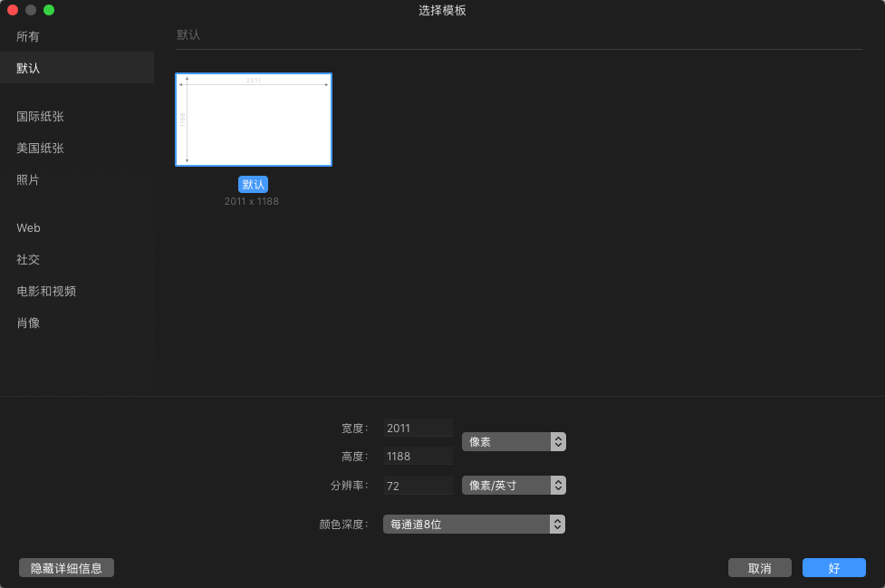Click into the 宽度 width input field
Screen dimensions: 885x588
418,428
